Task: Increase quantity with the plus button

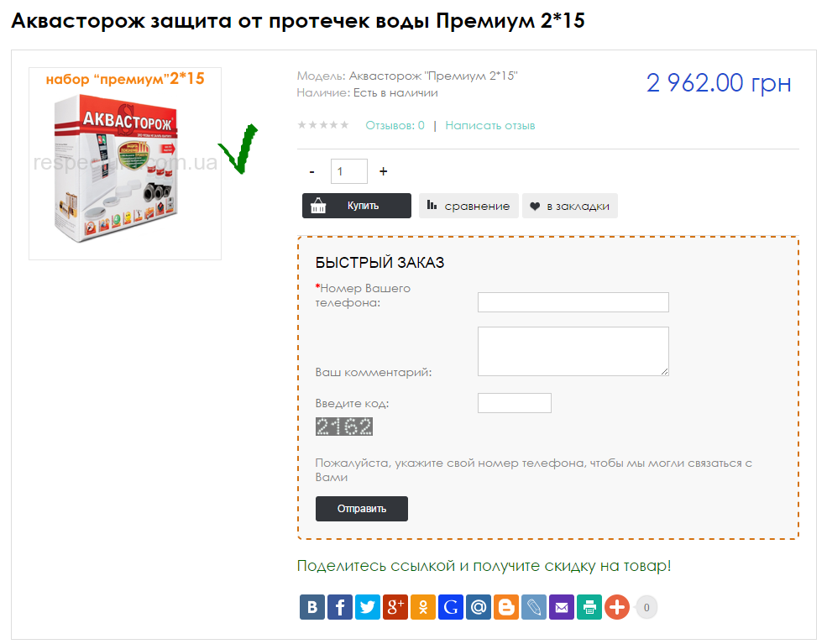Action: (x=384, y=171)
